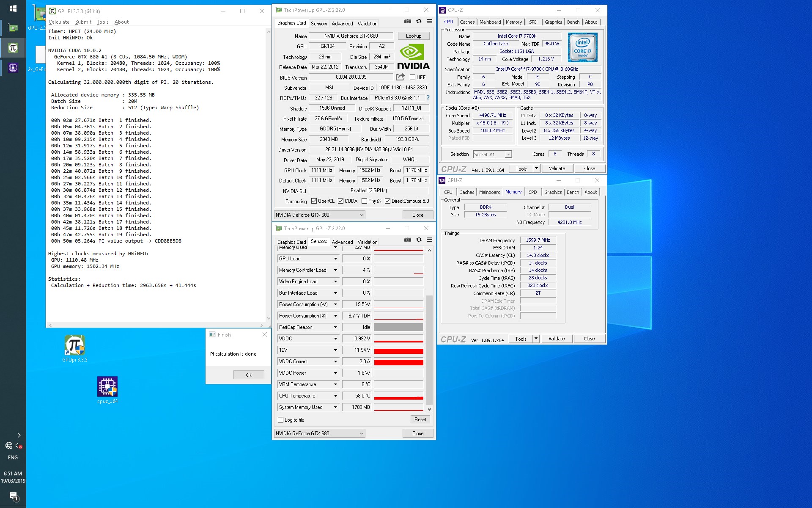Click the NVIDIA logo in GPU-Z
The image size is (812, 508).
[x=413, y=57]
